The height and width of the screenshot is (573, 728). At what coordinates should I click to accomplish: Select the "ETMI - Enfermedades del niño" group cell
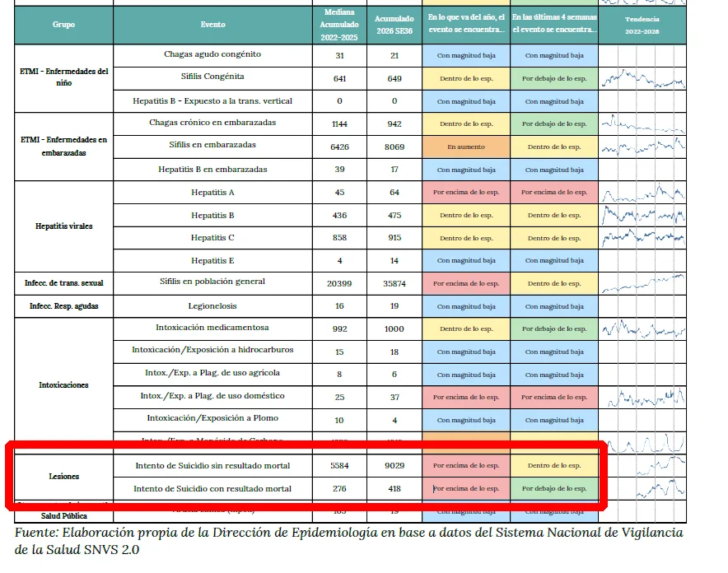pyautogui.click(x=63, y=77)
